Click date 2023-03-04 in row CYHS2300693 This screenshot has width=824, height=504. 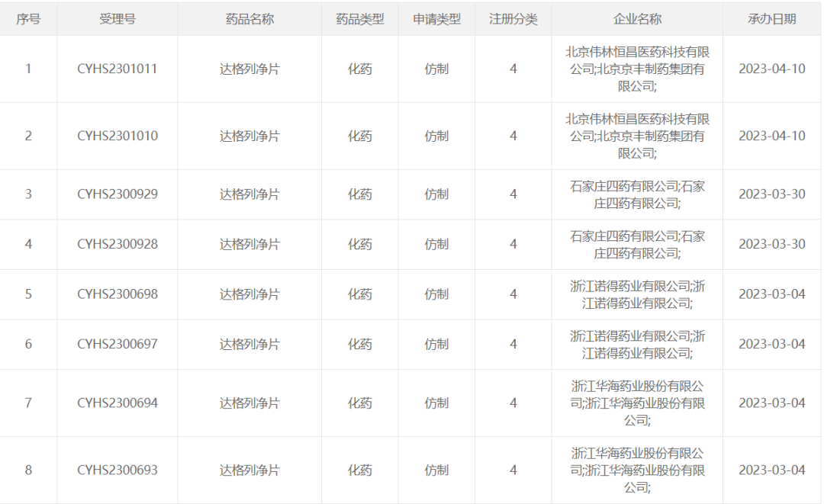772,470
